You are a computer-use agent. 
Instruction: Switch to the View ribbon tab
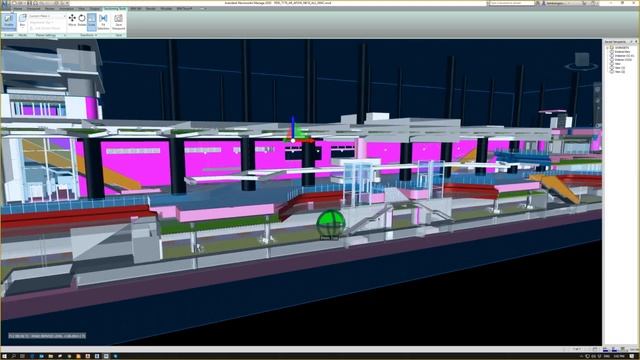(82, 9)
